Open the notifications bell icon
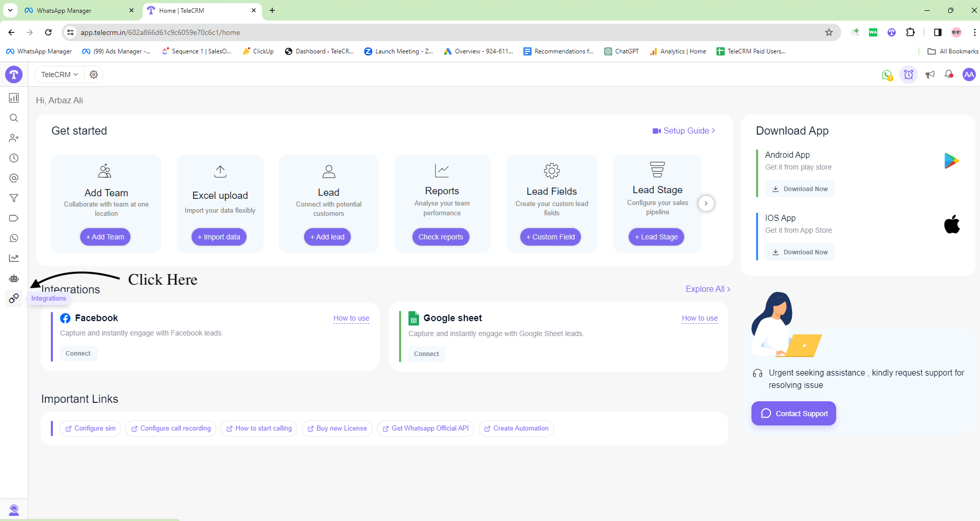Image resolution: width=980 pixels, height=521 pixels. point(949,75)
